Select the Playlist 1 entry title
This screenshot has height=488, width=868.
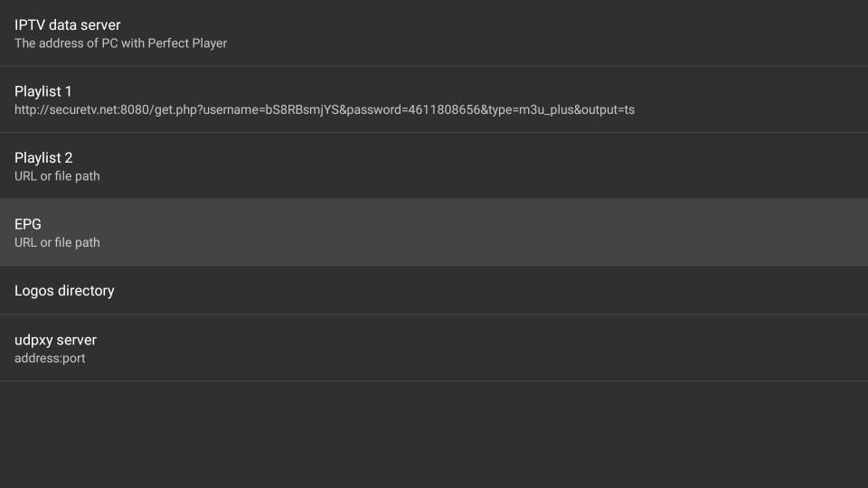coord(43,91)
